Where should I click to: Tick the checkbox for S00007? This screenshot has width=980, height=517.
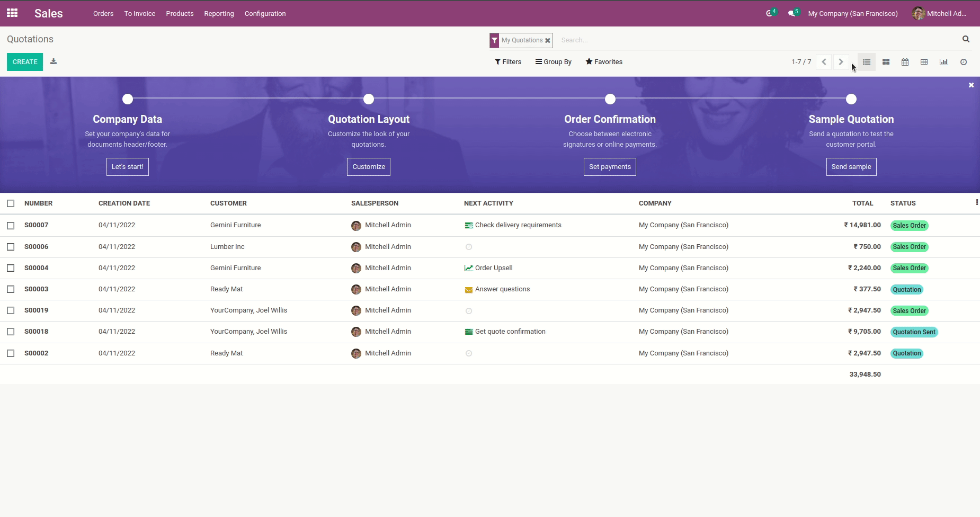coord(11,226)
